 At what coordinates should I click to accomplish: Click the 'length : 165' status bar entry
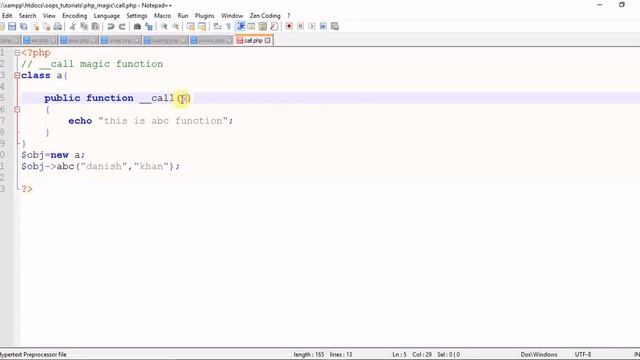click(309, 355)
